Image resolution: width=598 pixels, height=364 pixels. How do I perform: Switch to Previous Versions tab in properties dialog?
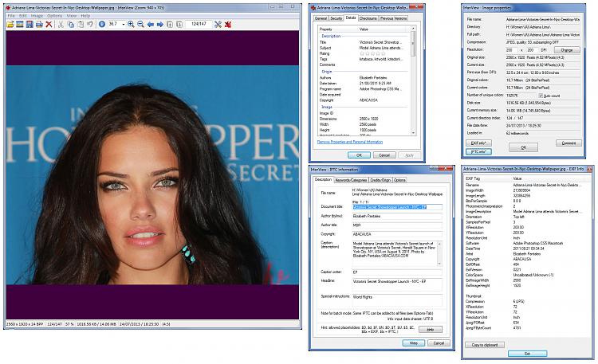point(393,18)
